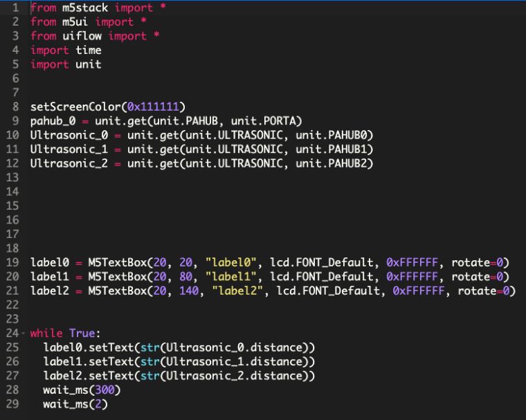Click the value 140 on line 21
The width and height of the screenshot is (526, 420).
click(189, 291)
